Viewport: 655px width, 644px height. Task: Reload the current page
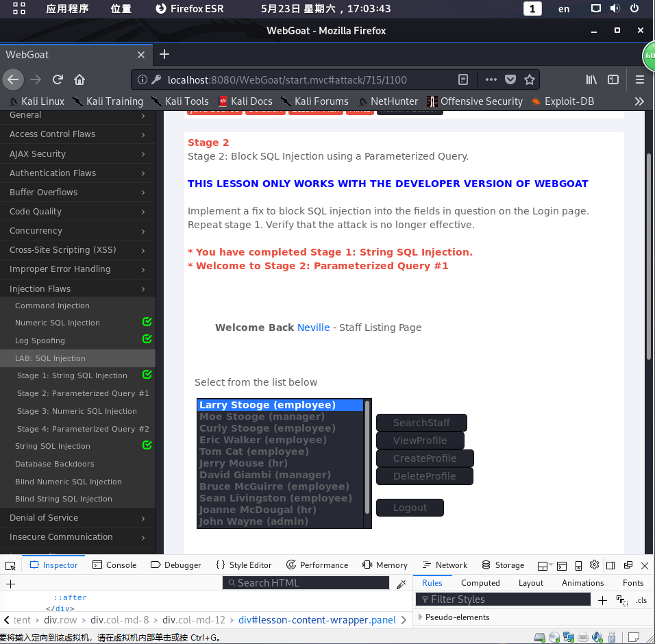click(58, 79)
